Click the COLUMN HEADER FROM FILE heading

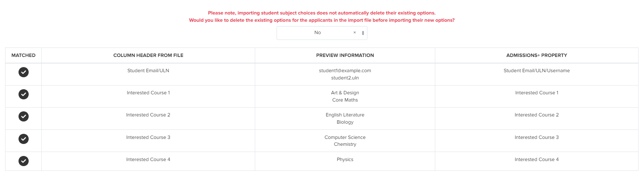(148, 55)
